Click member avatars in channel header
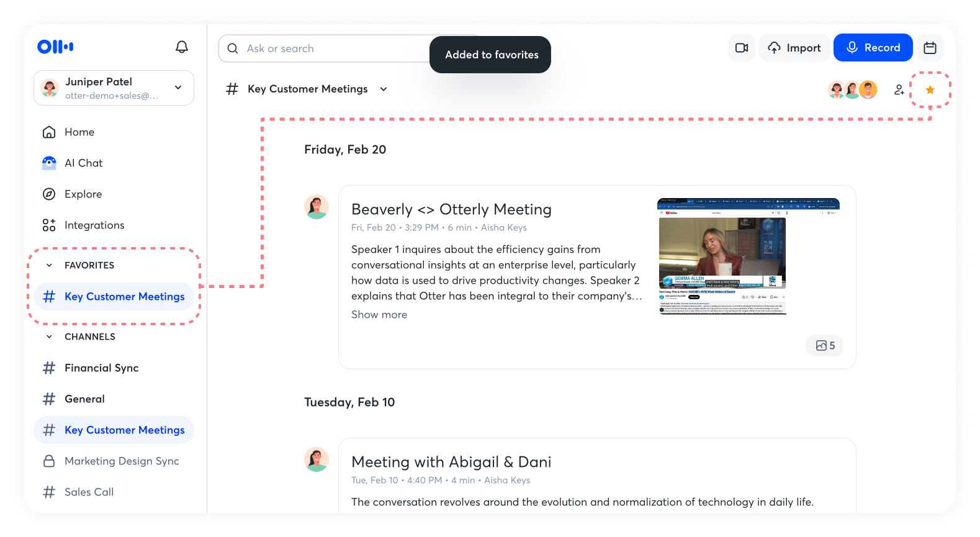Viewport: 980px width, 537px height. [x=852, y=90]
